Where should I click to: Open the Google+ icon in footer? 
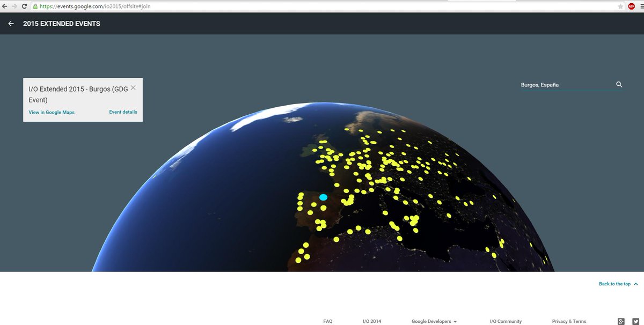pyautogui.click(x=621, y=321)
